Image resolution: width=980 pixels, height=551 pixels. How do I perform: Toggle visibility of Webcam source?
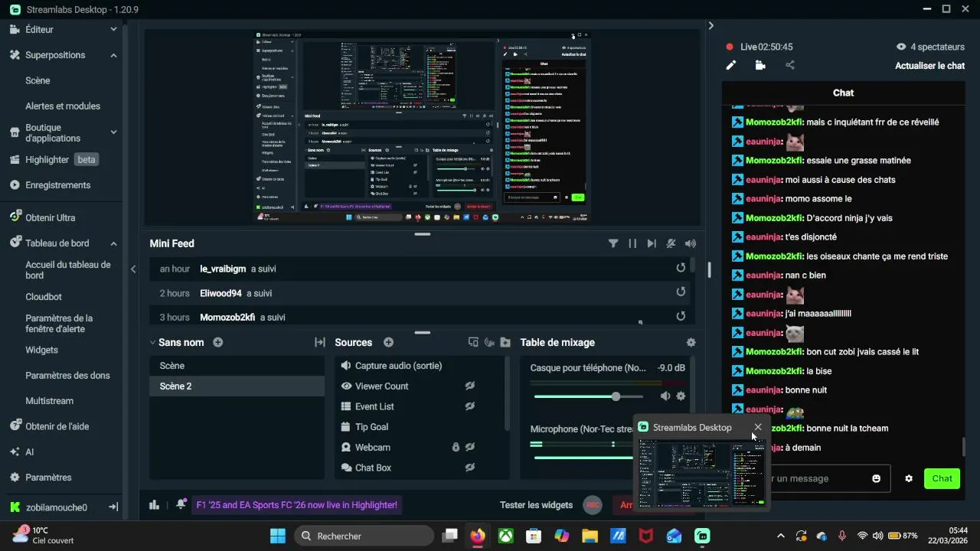point(470,447)
